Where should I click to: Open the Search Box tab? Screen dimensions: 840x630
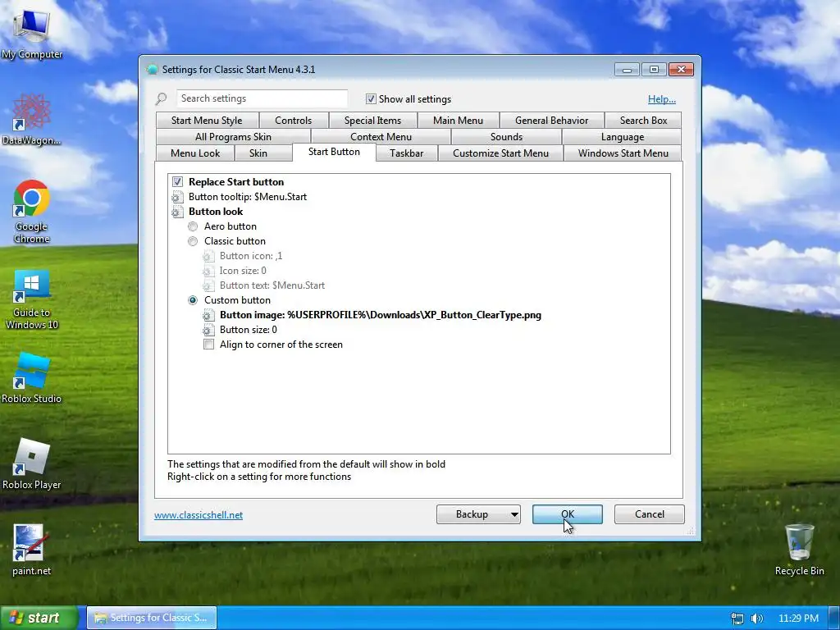[643, 121]
